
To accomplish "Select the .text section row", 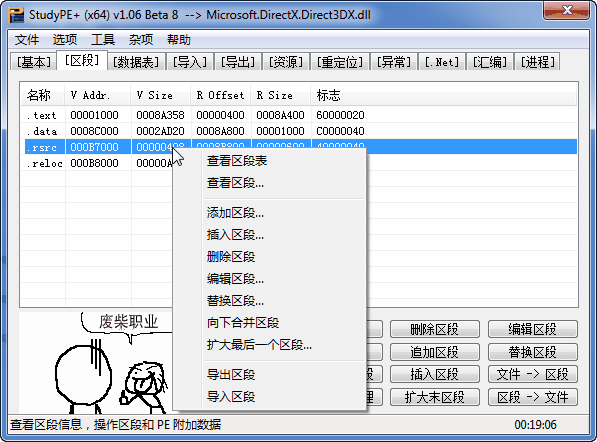I will click(x=301, y=115).
